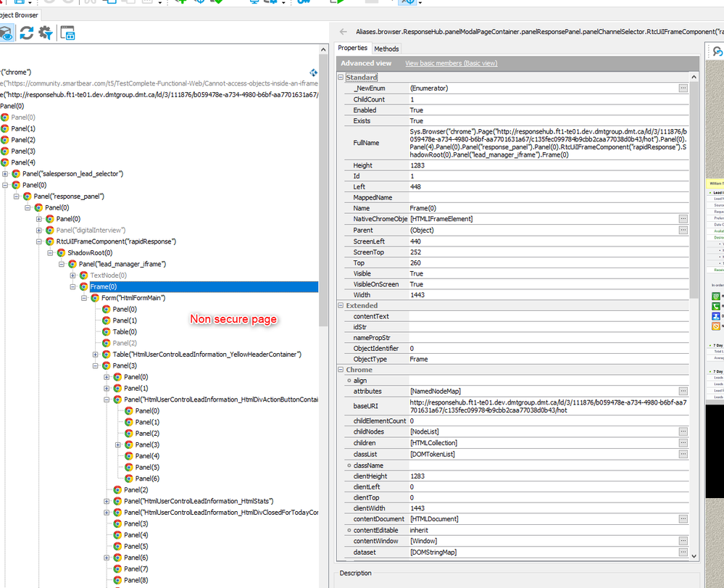Screen dimensions: 724x588
Task: Collapse the Frame(0) tree node
Action: (73, 287)
